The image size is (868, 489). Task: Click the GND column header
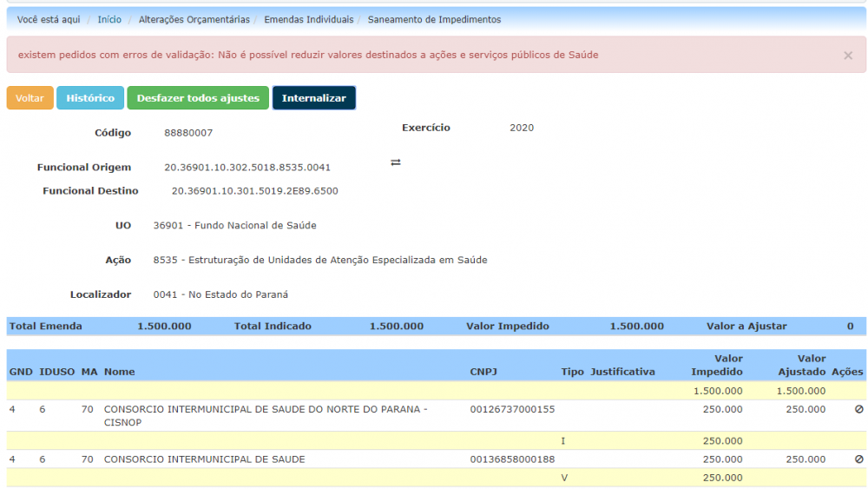click(21, 372)
